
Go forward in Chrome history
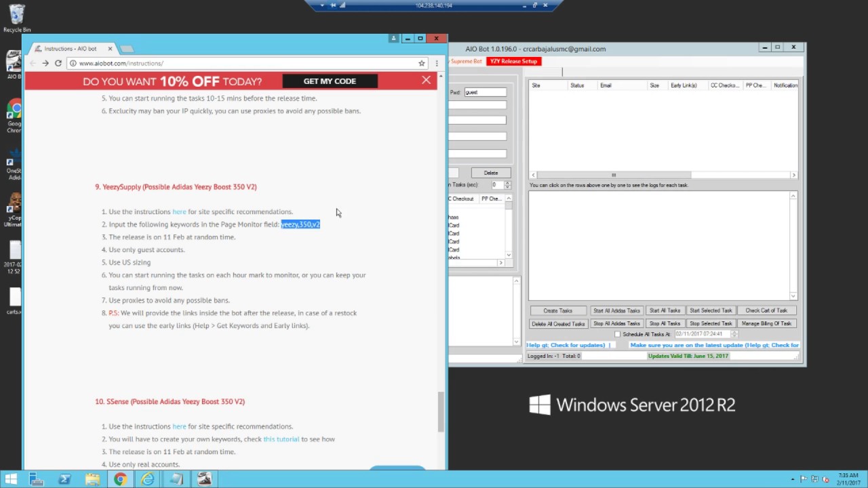point(45,63)
